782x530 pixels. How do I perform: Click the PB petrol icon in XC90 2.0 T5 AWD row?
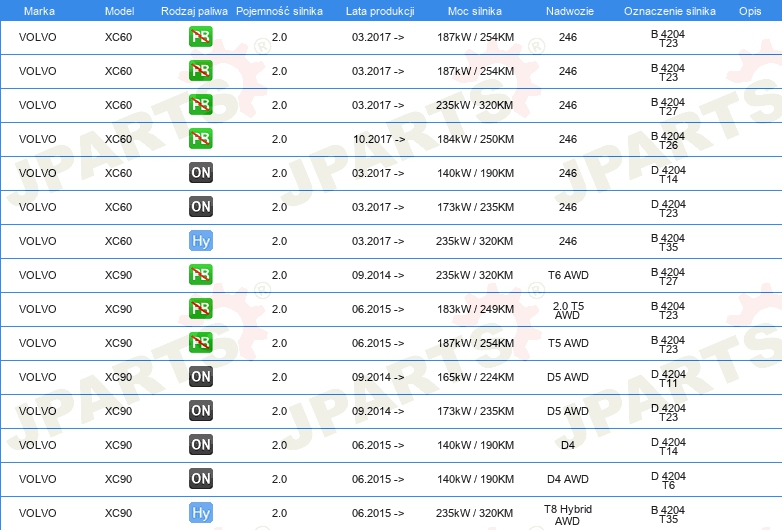[200, 309]
